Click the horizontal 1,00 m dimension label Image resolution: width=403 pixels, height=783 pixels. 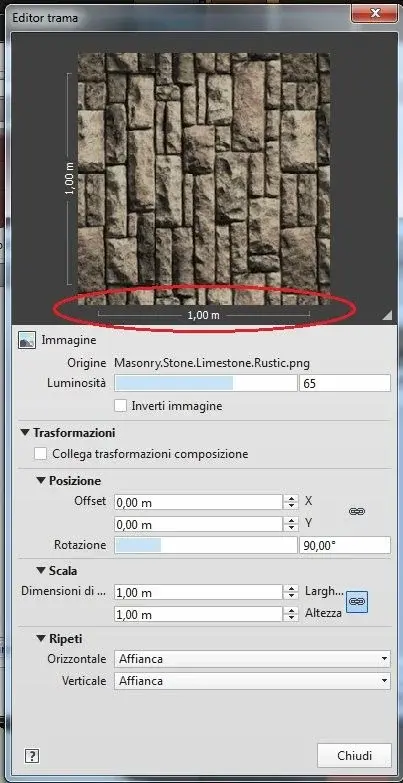click(204, 315)
